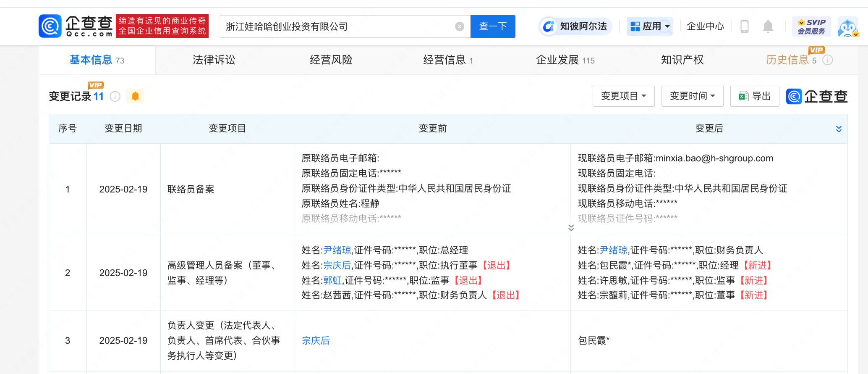The width and height of the screenshot is (868, 374).
Task: Switch to the 法律诉讼 tab
Action: tap(214, 60)
